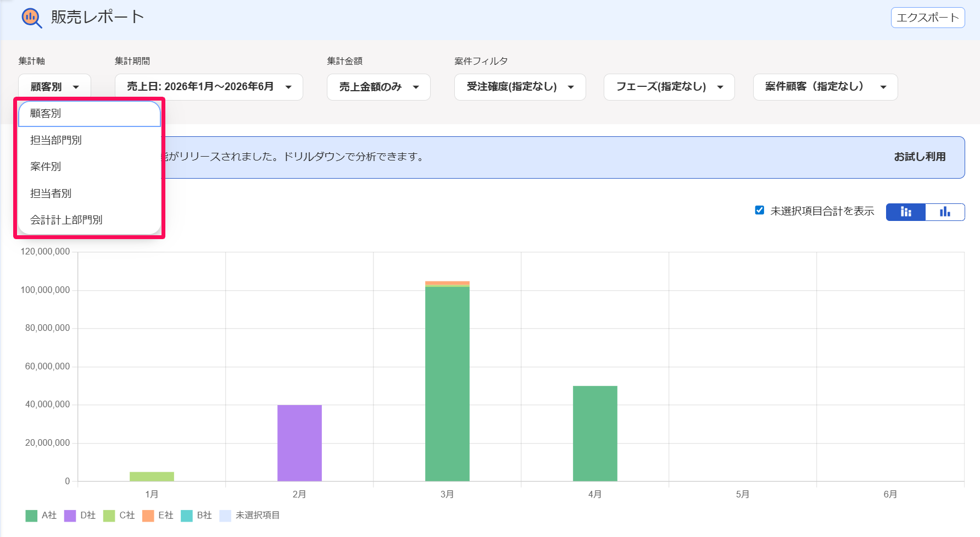Viewport: 980px width, 537px height.
Task: Choose 案件別 from the list
Action: pyautogui.click(x=90, y=167)
